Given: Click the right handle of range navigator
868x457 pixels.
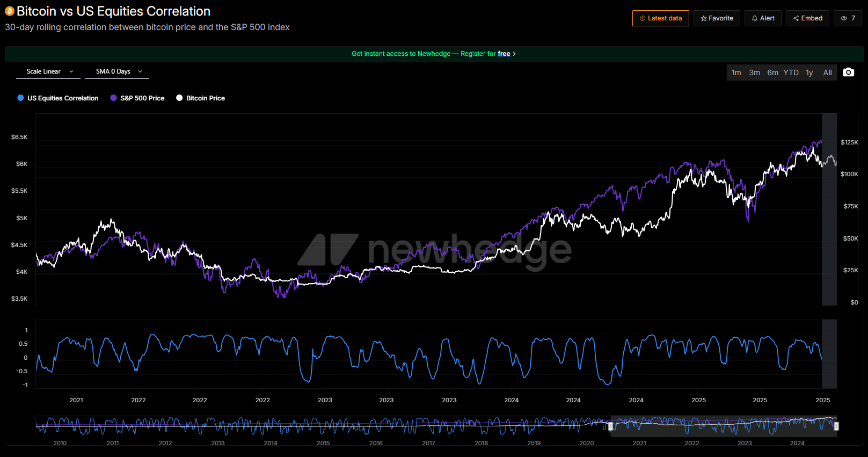Looking at the screenshot, I should pos(836,426).
